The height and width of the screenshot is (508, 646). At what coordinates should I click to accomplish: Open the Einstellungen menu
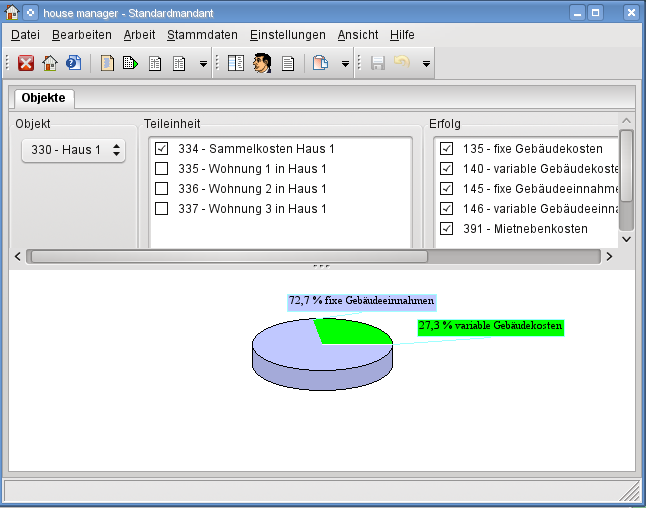(x=288, y=34)
